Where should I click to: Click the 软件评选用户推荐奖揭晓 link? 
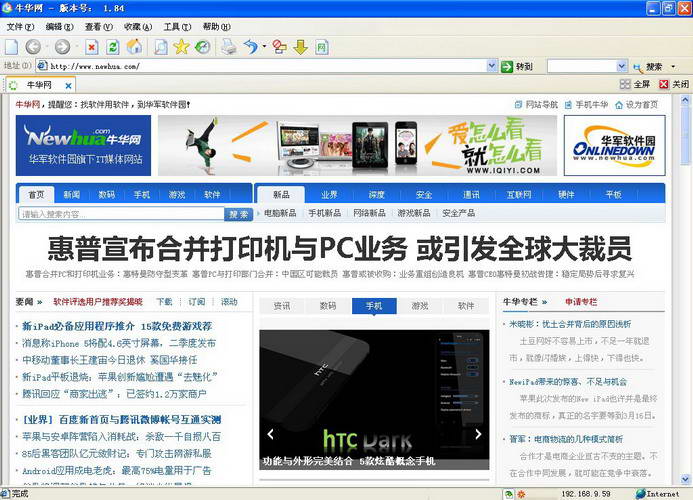98,302
